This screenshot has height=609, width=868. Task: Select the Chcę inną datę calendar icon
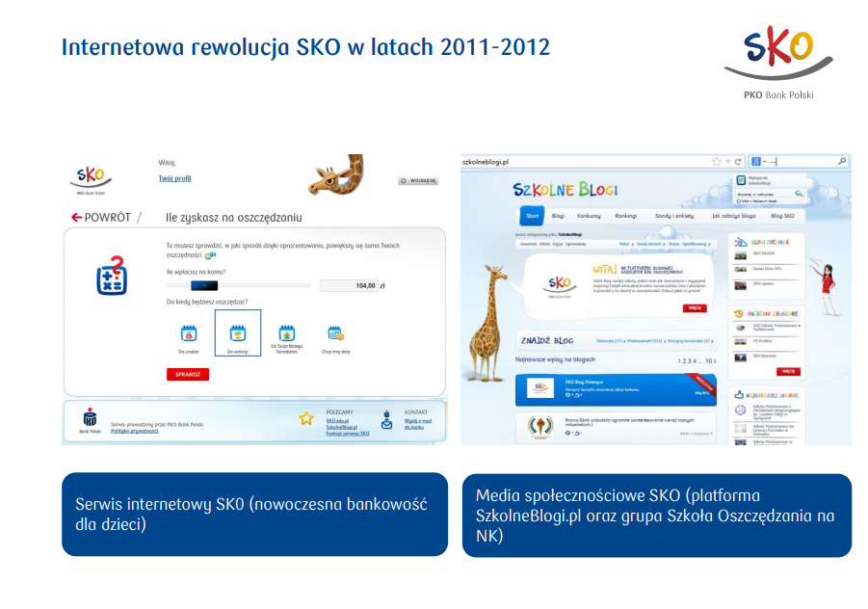pos(335,333)
